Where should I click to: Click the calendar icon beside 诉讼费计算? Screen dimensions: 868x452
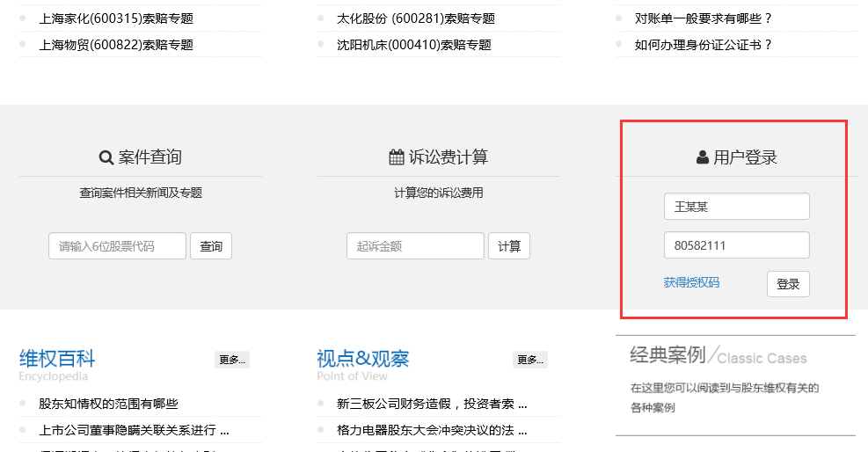tap(397, 158)
